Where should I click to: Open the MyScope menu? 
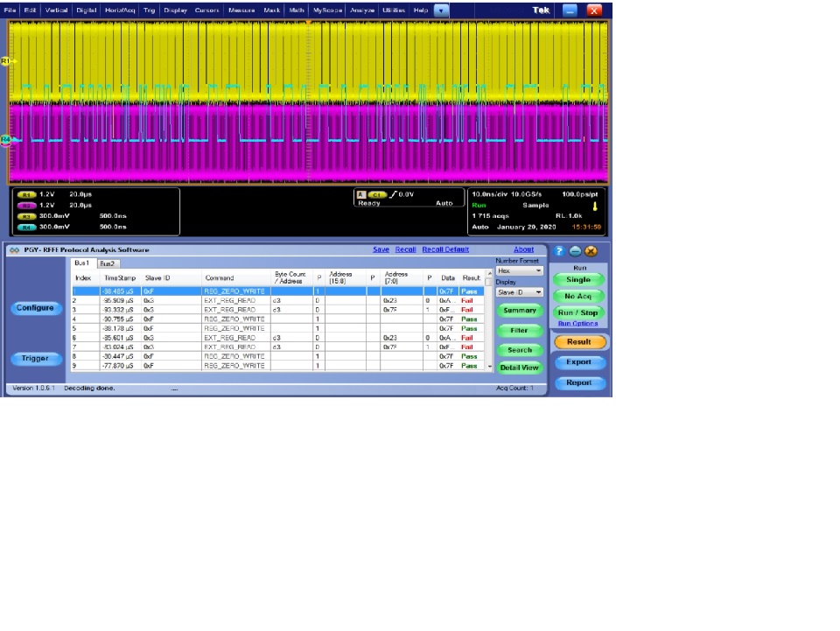coord(327,11)
